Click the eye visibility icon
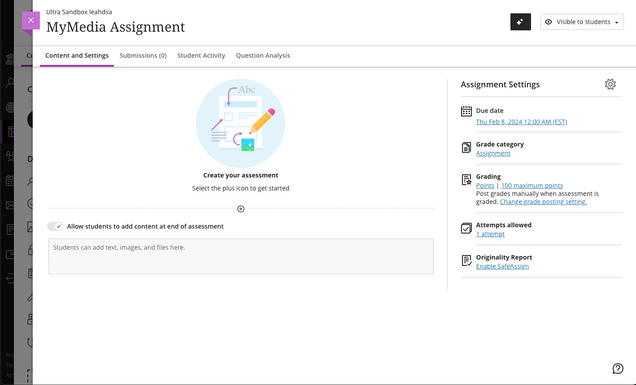The height and width of the screenshot is (385, 636). (x=548, y=22)
